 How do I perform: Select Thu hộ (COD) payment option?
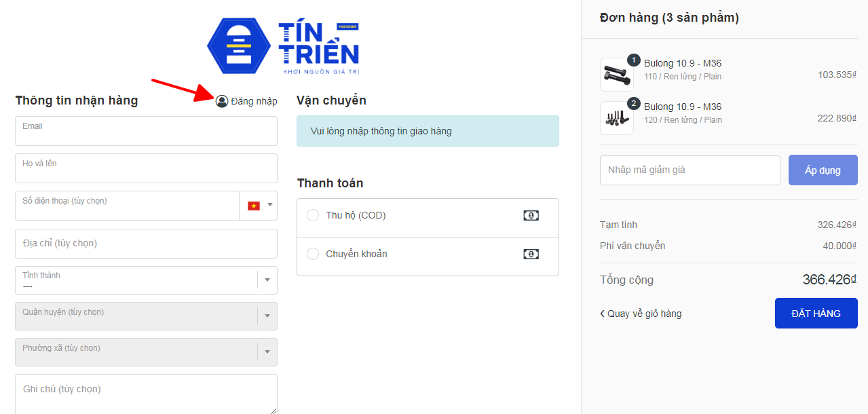point(313,215)
